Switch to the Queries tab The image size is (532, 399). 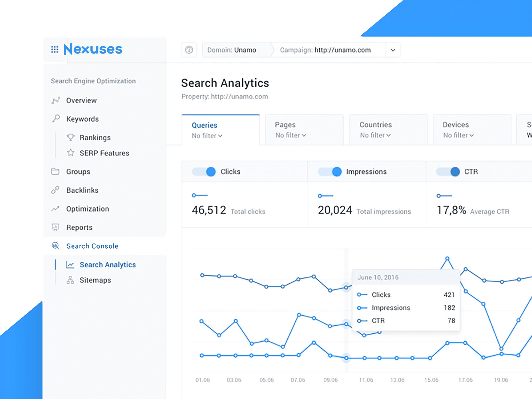(221, 130)
